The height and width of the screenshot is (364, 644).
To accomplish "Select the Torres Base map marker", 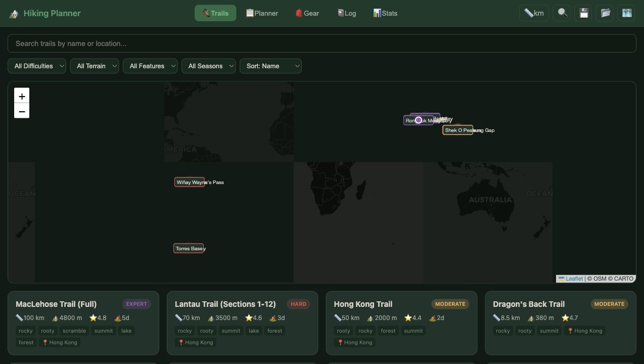I will click(x=189, y=248).
